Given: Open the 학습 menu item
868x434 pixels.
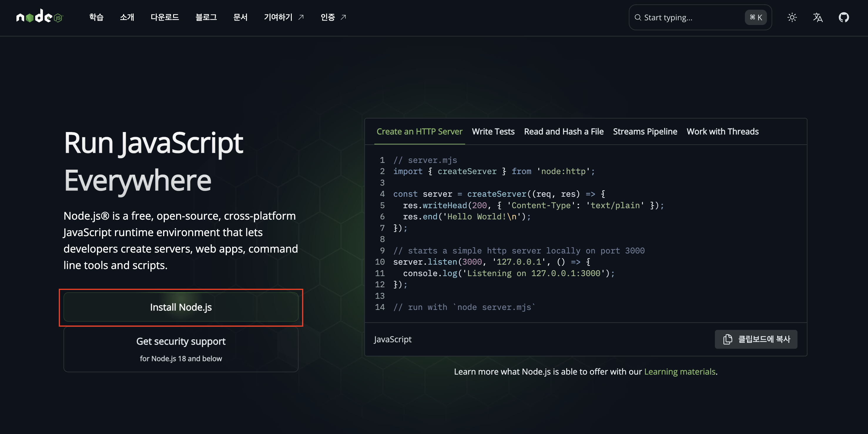Looking at the screenshot, I should click(96, 17).
